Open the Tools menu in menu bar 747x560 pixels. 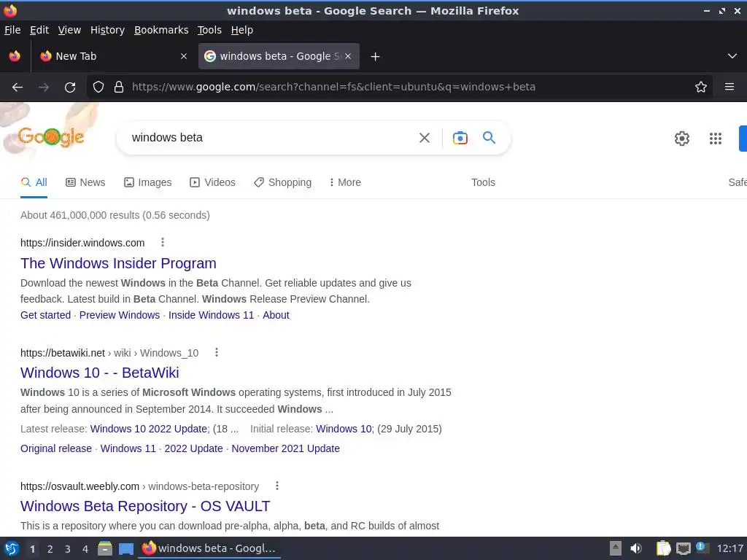[x=209, y=30]
